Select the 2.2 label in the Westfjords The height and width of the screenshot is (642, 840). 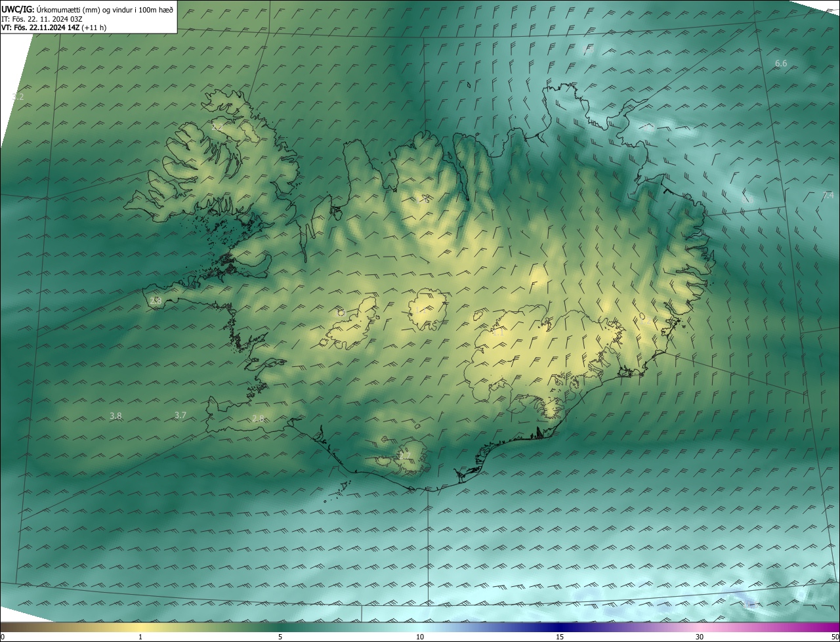click(x=218, y=127)
